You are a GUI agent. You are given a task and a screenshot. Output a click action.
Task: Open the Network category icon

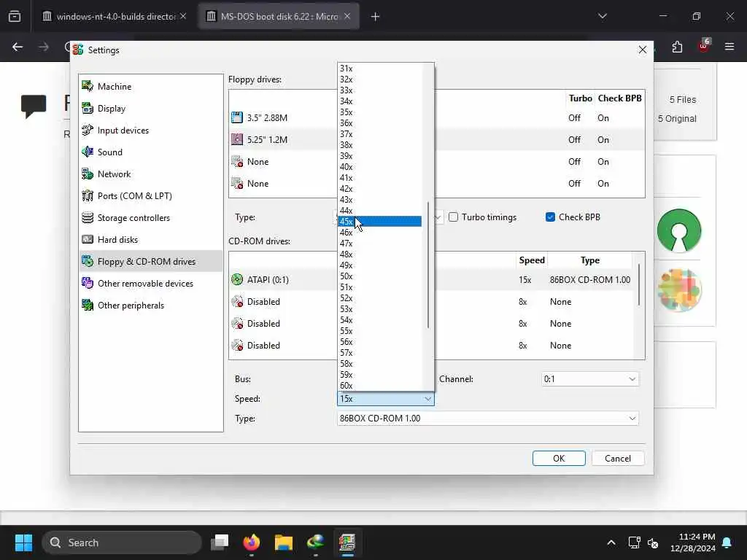pos(88,174)
